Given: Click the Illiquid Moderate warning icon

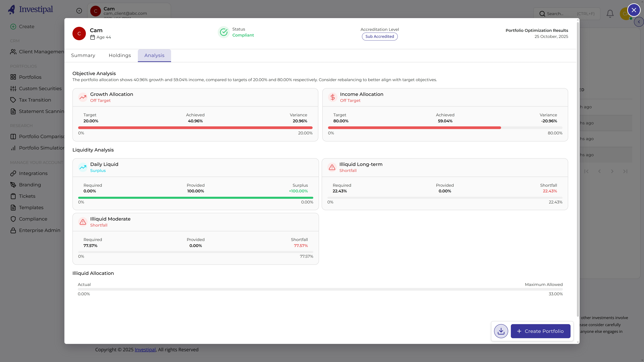Looking at the screenshot, I should 83,222.
